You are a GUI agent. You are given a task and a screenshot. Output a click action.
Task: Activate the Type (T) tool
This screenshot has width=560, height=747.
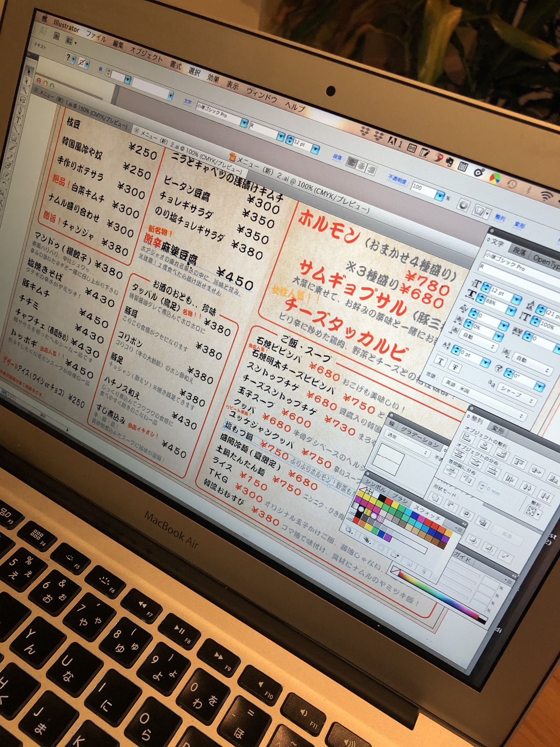click(x=18, y=120)
